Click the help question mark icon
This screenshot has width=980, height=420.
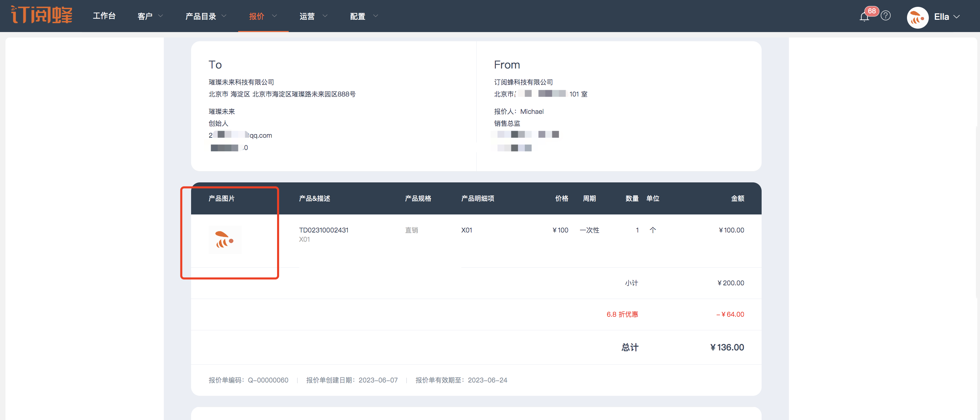point(886,16)
